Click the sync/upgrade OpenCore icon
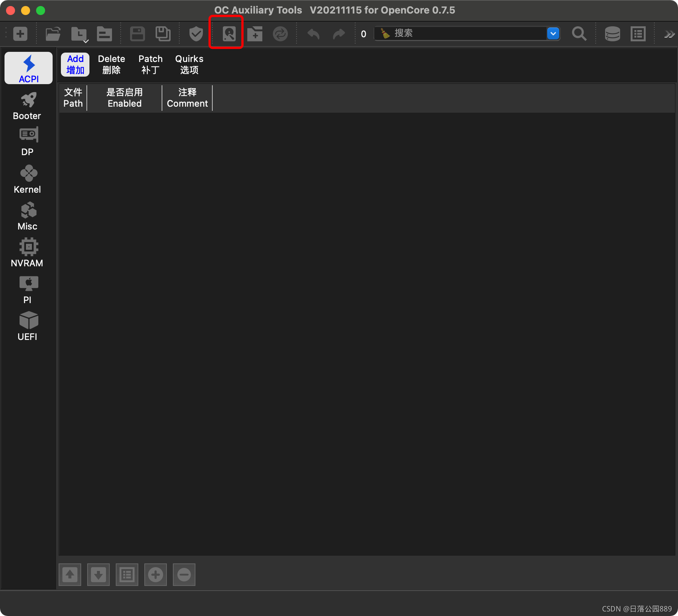This screenshot has height=616, width=678. (x=280, y=34)
